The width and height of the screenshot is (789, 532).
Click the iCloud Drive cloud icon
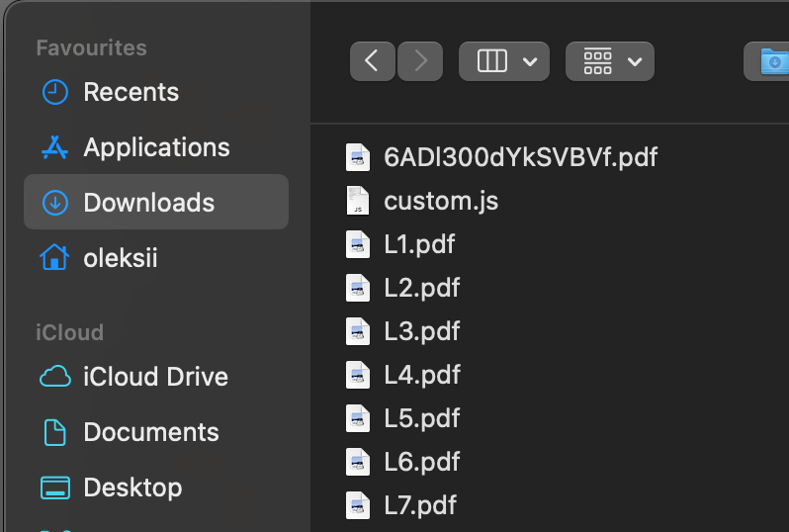pyautogui.click(x=54, y=377)
